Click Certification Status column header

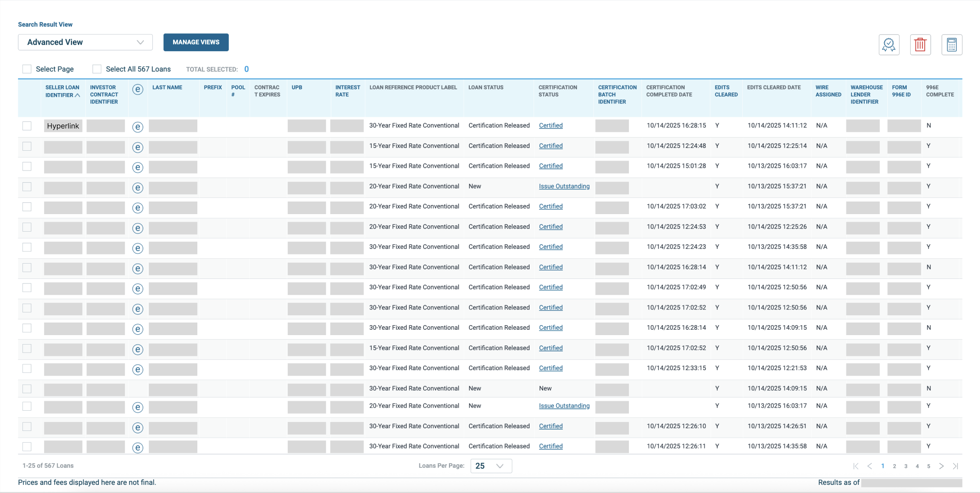click(x=557, y=91)
